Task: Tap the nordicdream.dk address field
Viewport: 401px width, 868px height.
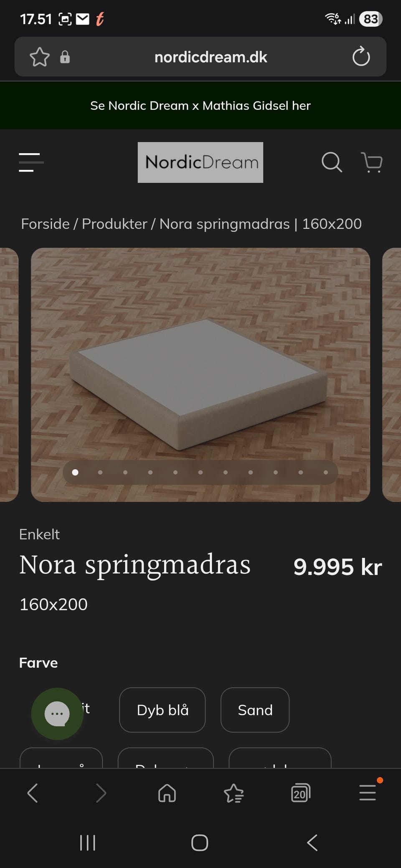Action: point(211,57)
